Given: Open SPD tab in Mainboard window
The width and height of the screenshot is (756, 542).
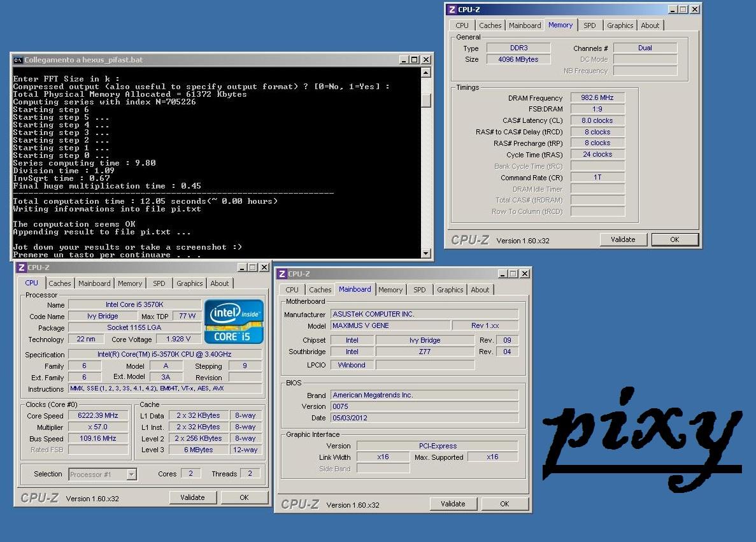Looking at the screenshot, I should pyautogui.click(x=420, y=290).
